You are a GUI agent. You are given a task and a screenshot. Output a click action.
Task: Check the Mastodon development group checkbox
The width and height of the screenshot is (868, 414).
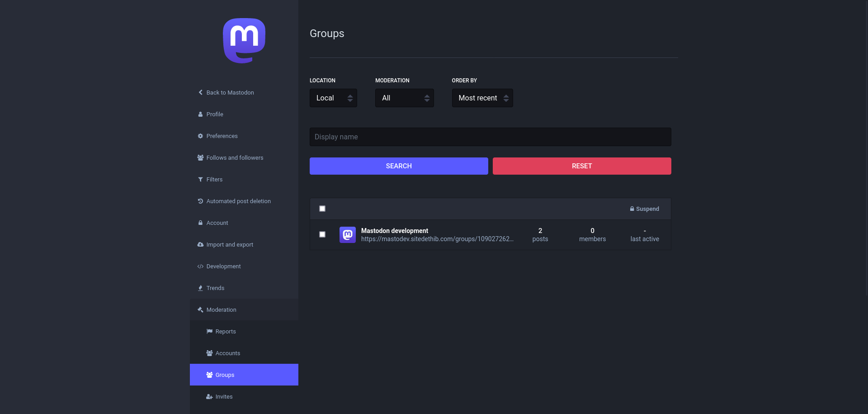(322, 234)
